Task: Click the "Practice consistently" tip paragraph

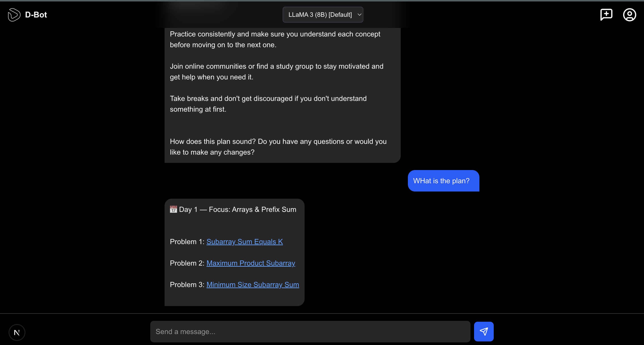Action: coord(275,40)
